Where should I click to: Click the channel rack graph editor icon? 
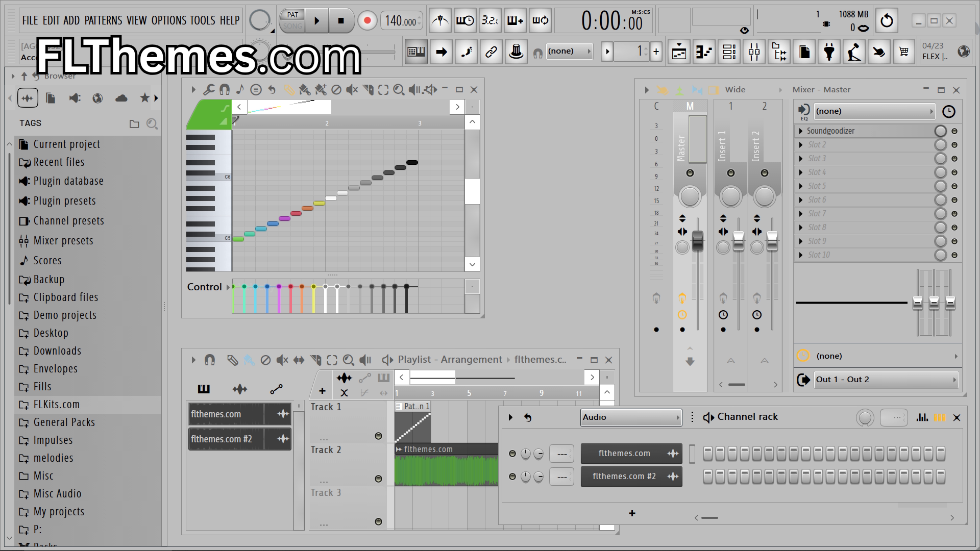coord(922,417)
